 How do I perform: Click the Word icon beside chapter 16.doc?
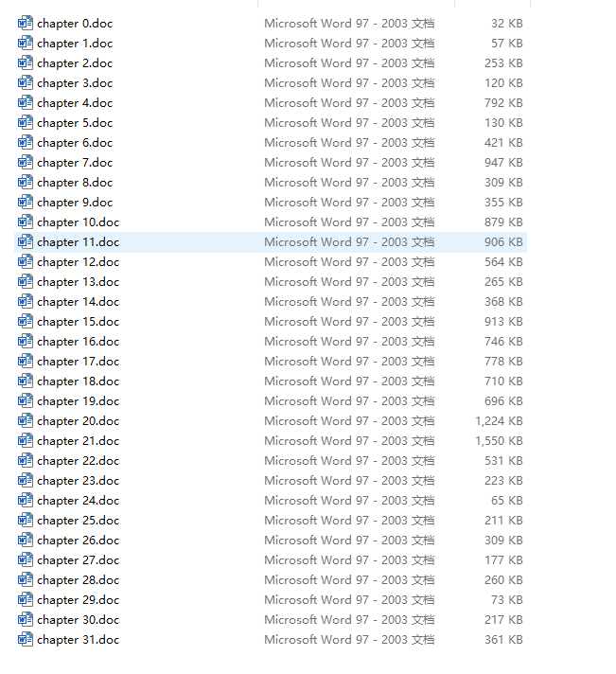pyautogui.click(x=26, y=342)
